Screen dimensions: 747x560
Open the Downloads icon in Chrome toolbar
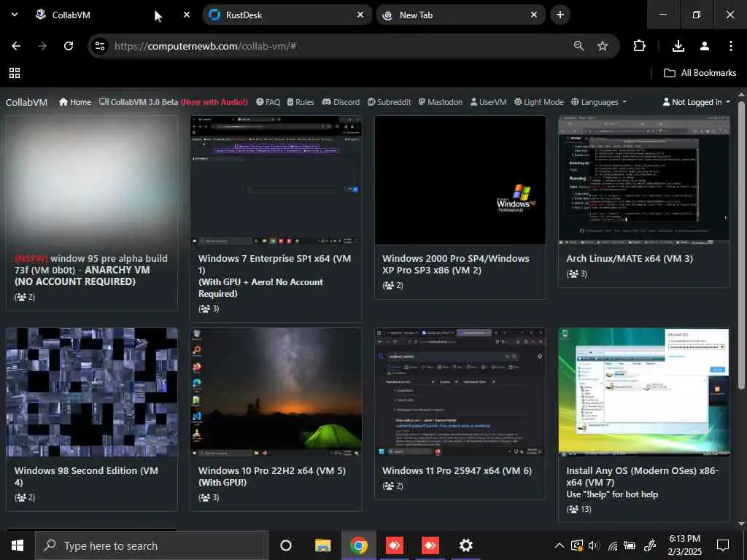678,46
